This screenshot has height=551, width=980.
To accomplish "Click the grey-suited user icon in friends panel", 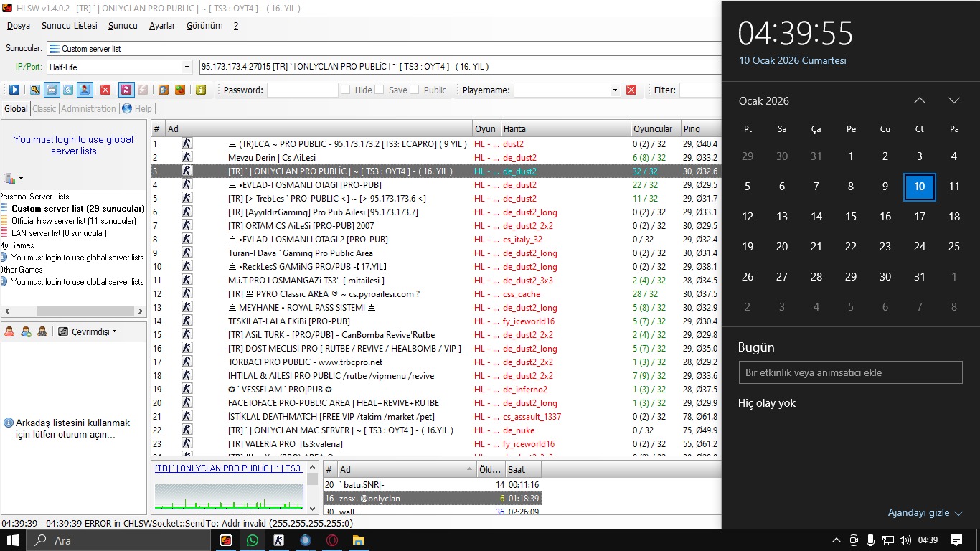I will click(42, 331).
